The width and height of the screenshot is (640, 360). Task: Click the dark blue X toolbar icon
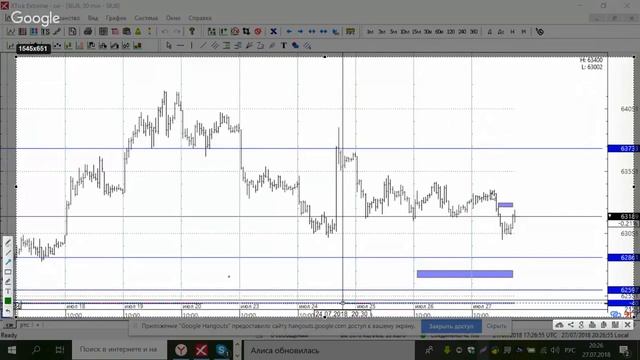click(273, 31)
